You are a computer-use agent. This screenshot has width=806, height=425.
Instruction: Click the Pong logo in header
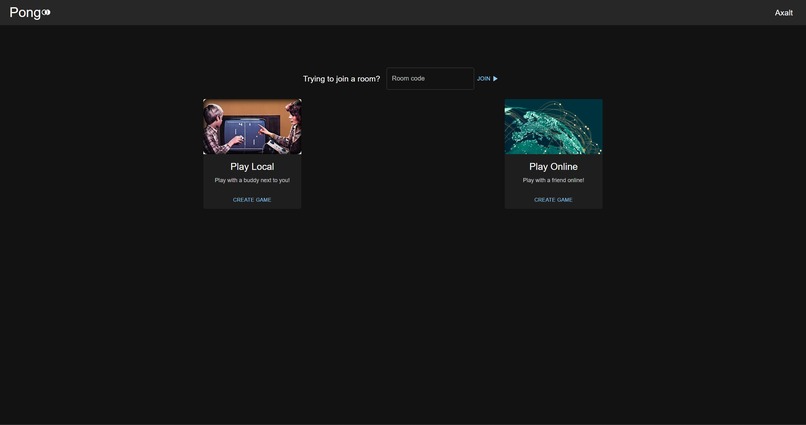pyautogui.click(x=30, y=12)
